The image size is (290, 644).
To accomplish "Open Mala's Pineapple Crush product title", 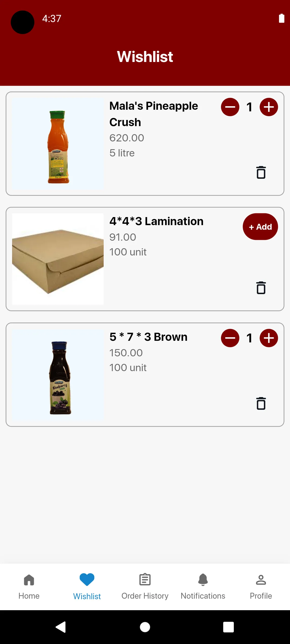I will click(154, 114).
